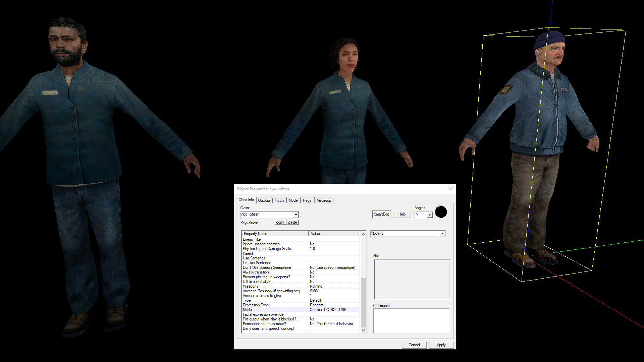Open the Inputs tab
Screen dimensions: 644x362
pos(279,200)
